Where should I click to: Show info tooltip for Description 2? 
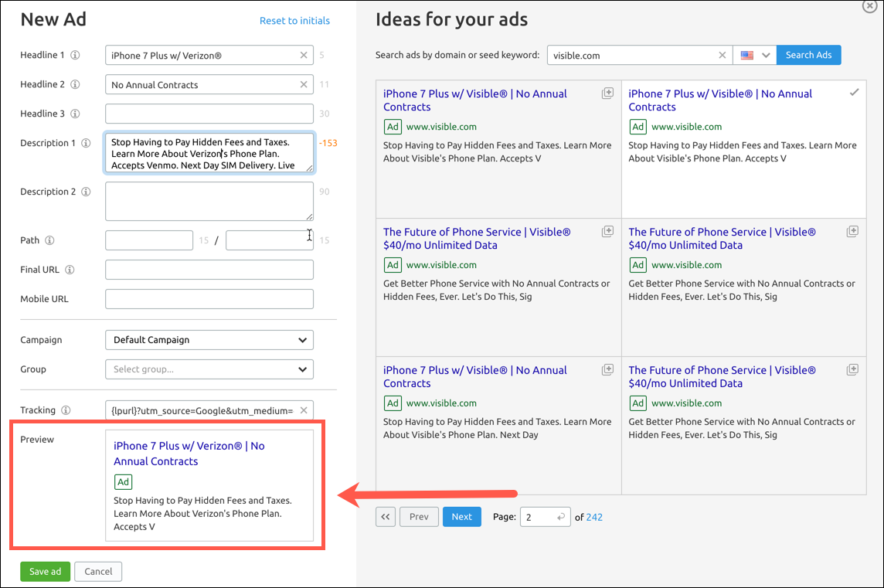[x=86, y=191]
